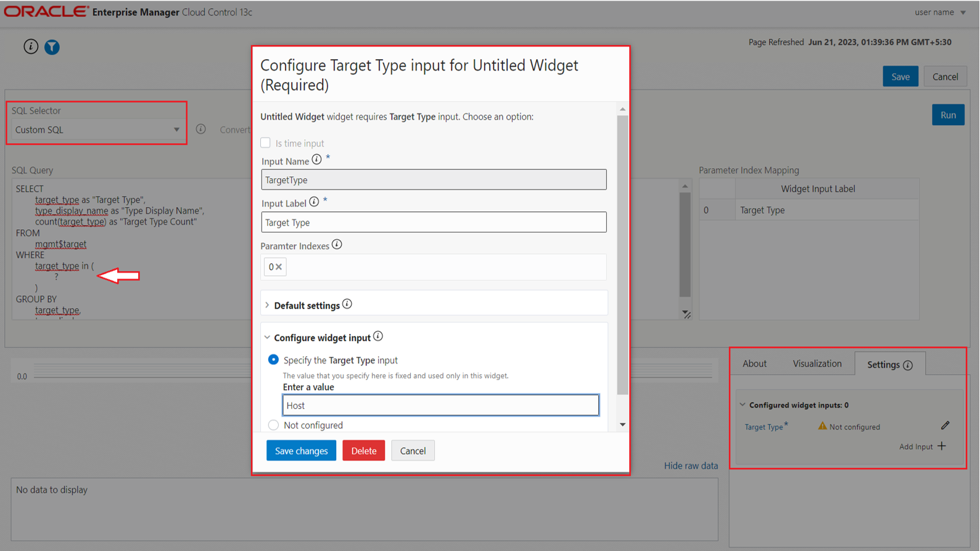This screenshot has width=980, height=551.
Task: Click the Save changes button
Action: click(x=301, y=451)
